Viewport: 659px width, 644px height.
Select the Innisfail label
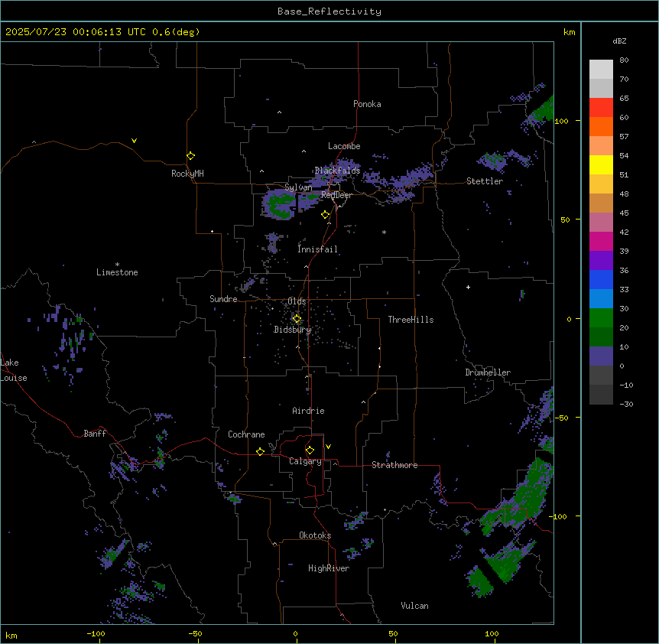(317, 249)
